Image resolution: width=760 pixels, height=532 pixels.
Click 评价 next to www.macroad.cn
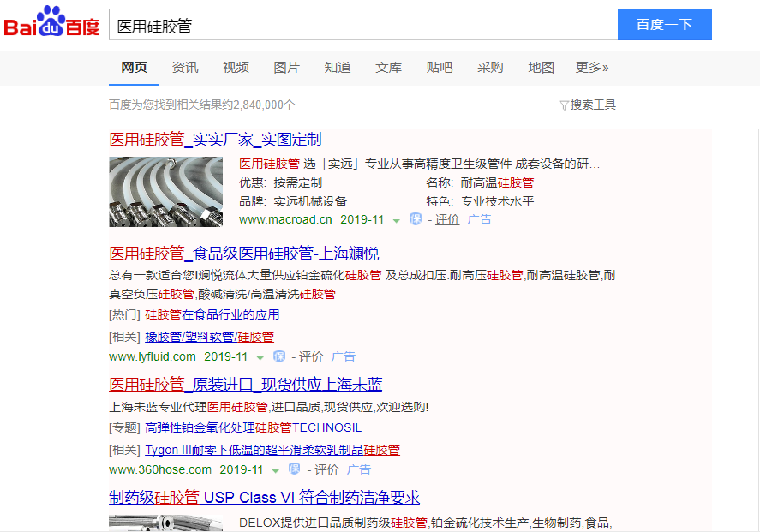[x=446, y=219]
